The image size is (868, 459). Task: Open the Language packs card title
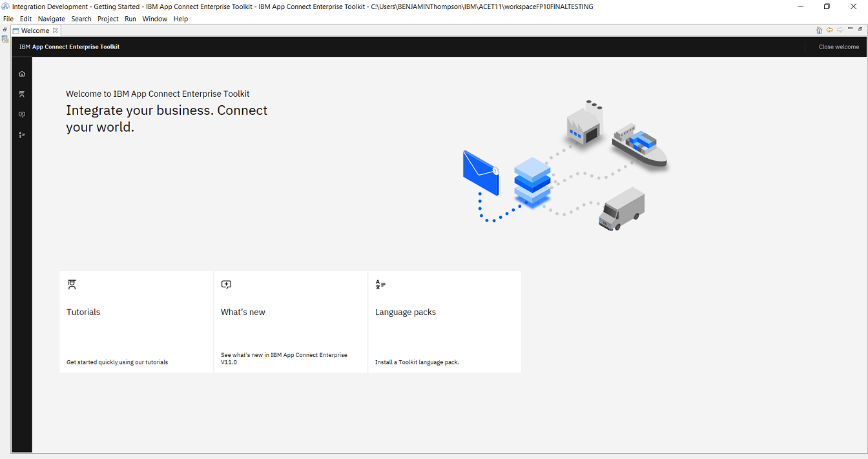[406, 312]
